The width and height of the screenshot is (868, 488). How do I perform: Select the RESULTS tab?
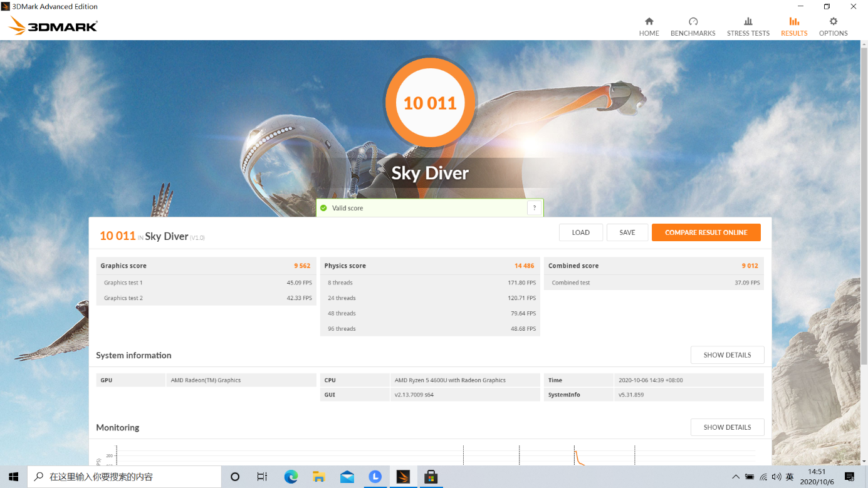[x=794, y=26]
